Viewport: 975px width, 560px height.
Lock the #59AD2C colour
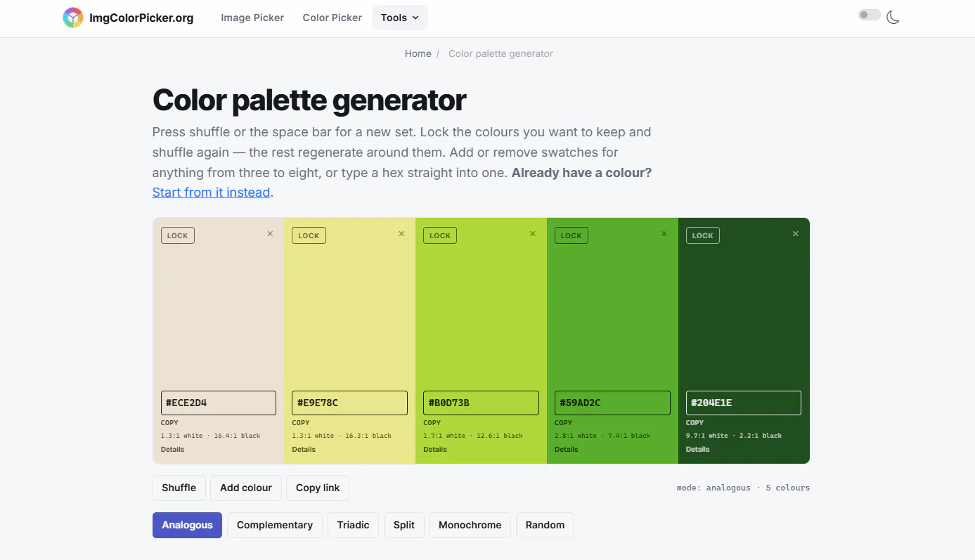[x=572, y=235]
